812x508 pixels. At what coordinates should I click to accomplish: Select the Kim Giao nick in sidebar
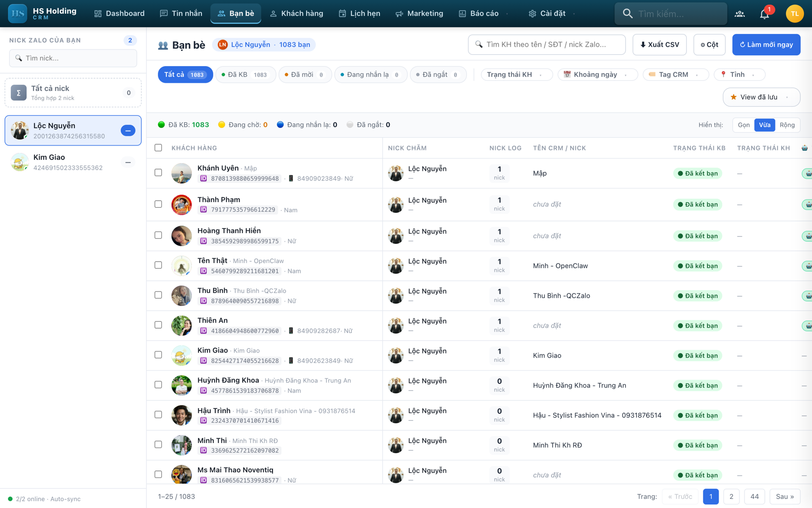click(73, 163)
